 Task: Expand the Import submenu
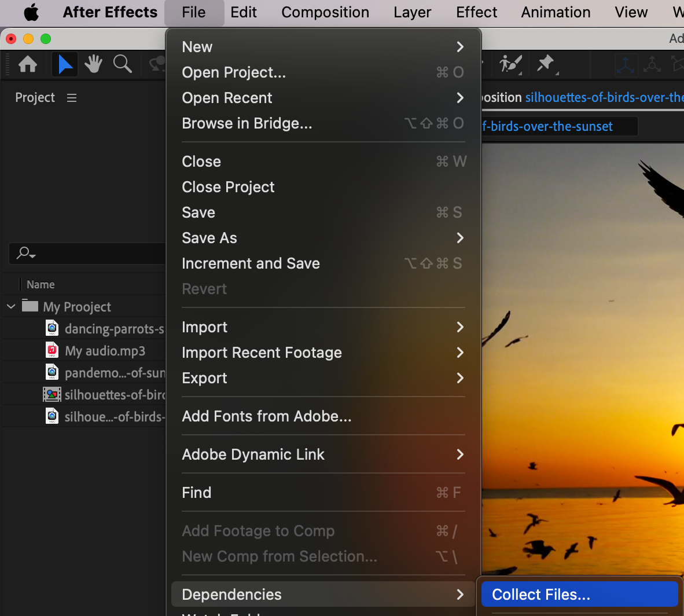[460, 327]
